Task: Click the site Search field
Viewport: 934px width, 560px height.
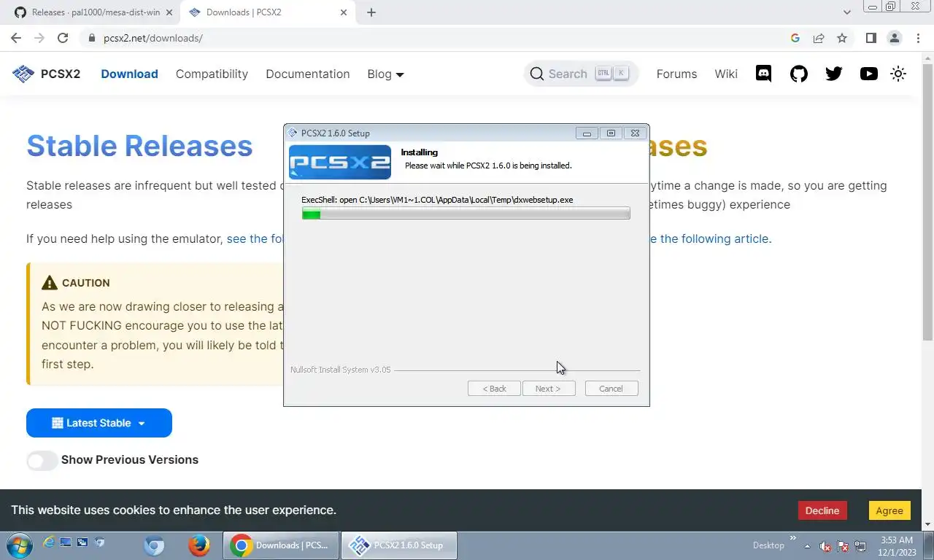Action: (581, 74)
